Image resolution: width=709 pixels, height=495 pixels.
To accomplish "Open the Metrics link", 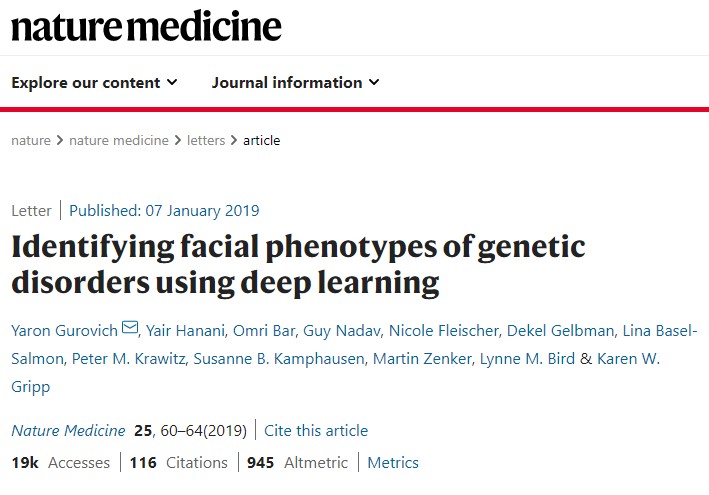I will pyautogui.click(x=393, y=463).
